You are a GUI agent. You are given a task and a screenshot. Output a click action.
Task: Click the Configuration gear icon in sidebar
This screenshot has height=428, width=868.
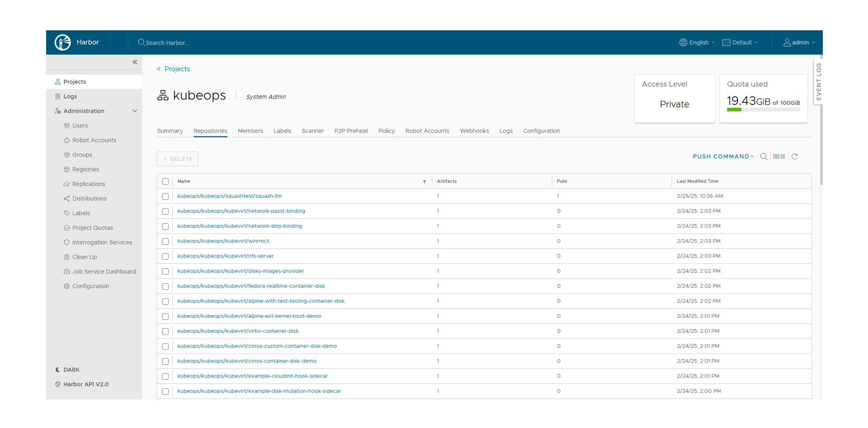coord(67,286)
